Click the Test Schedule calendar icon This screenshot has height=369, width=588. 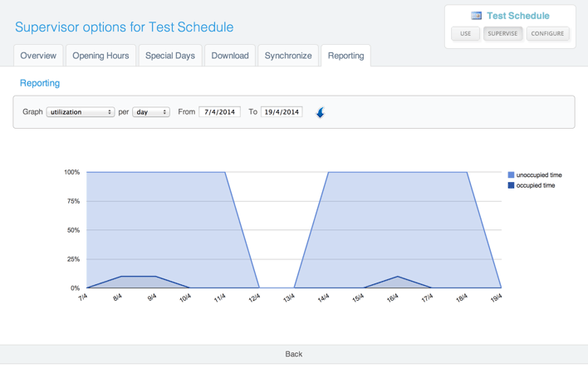click(476, 16)
